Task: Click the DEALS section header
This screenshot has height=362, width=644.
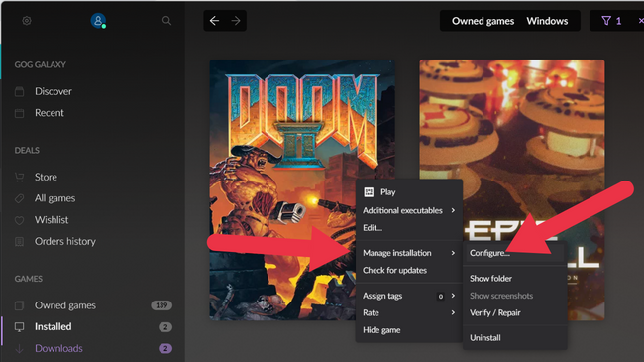Action: (27, 150)
